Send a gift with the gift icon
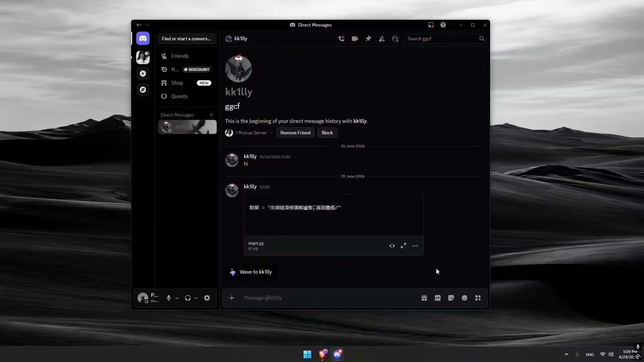This screenshot has width=644, height=362. 424,298
